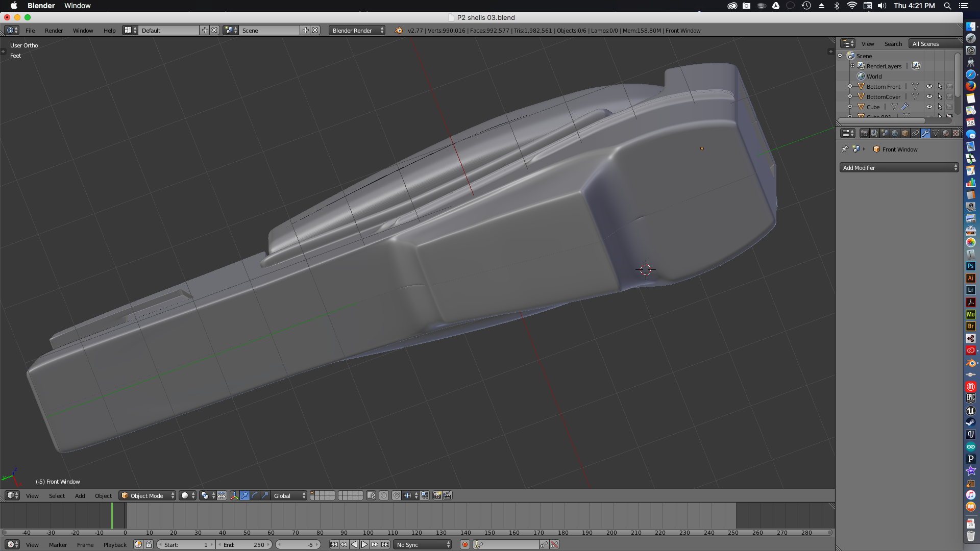This screenshot has height=551, width=980.
Task: Toggle the 3D manipulator widget on/off
Action: coord(235,495)
